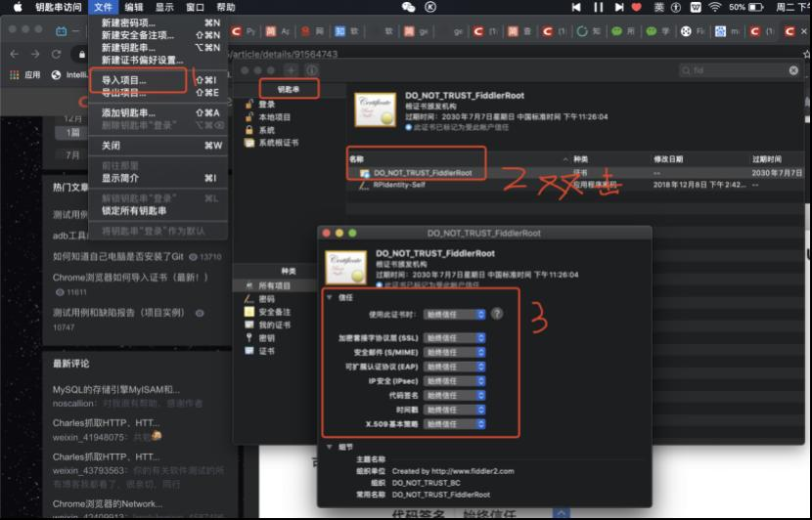Choose 添加钥匙串... menu entry

click(x=158, y=112)
